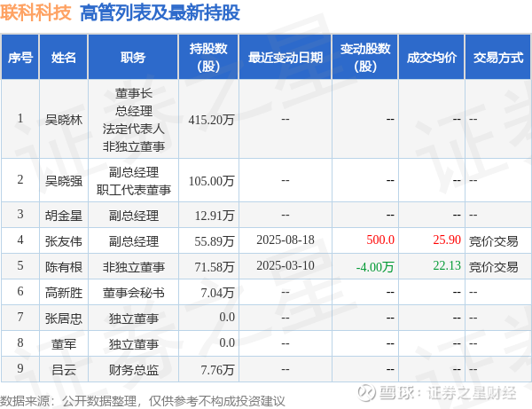Click the name 陈有根
Image resolution: width=532 pixels, height=409 pixels.
64,267
